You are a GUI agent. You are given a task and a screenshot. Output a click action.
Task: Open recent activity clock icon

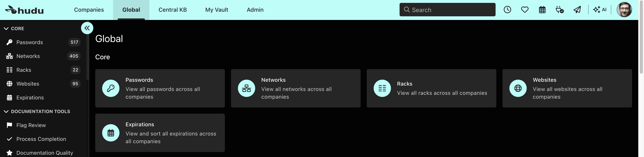(507, 10)
